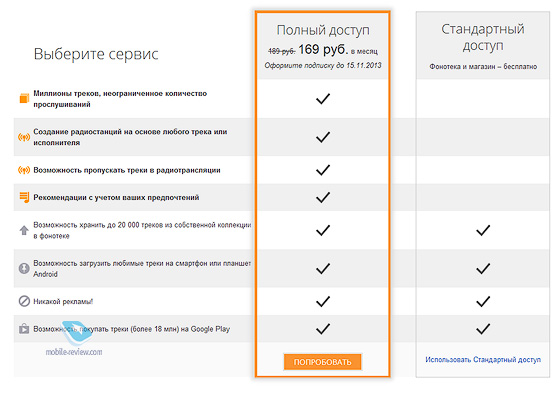Click the radio station creation icon

click(x=24, y=137)
